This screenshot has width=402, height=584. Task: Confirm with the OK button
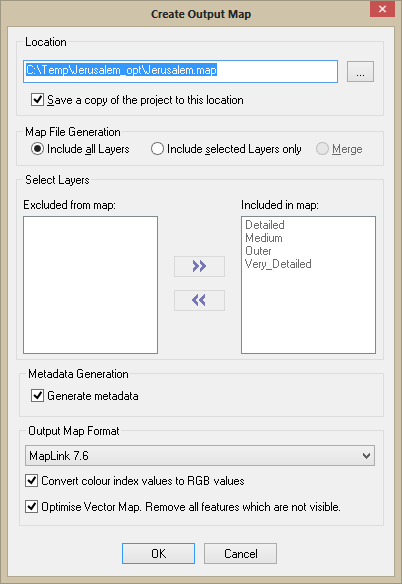(x=158, y=553)
